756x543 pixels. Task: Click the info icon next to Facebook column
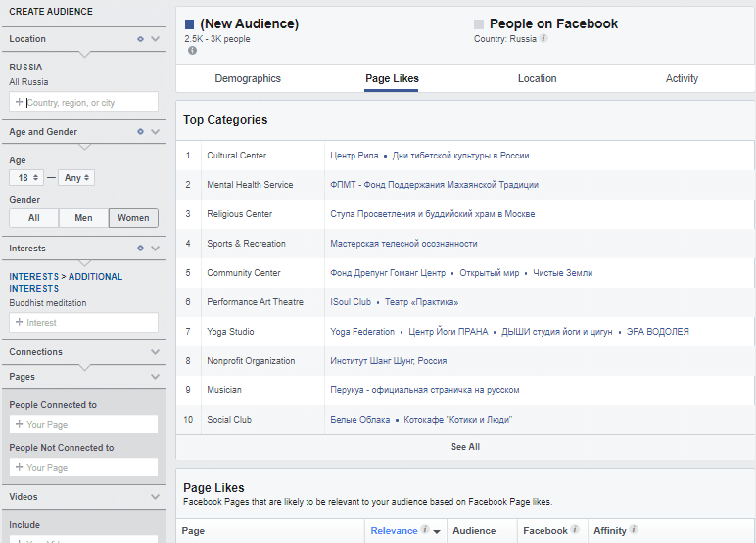pyautogui.click(x=575, y=529)
